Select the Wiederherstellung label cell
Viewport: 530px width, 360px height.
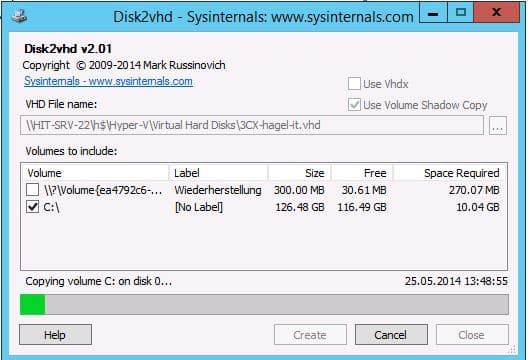(218, 190)
